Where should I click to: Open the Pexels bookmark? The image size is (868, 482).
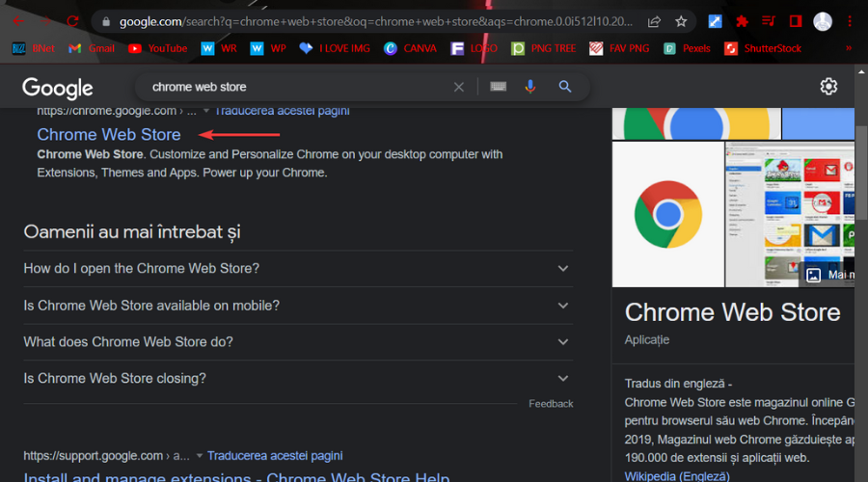point(687,49)
